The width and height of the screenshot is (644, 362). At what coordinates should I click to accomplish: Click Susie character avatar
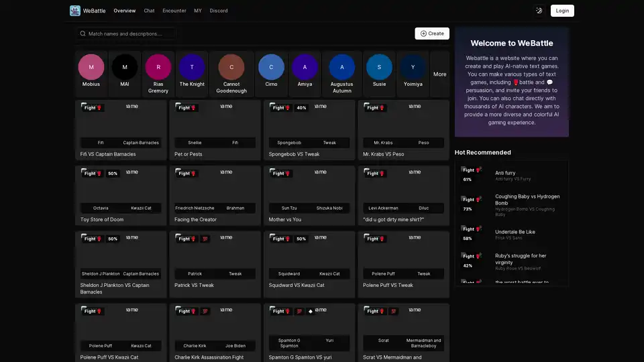point(379,67)
